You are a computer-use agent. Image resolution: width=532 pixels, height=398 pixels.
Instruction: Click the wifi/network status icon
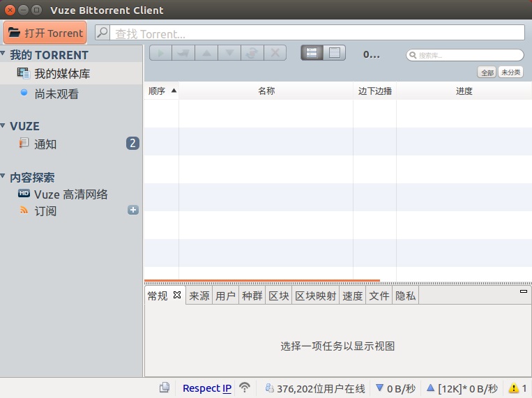coord(245,388)
